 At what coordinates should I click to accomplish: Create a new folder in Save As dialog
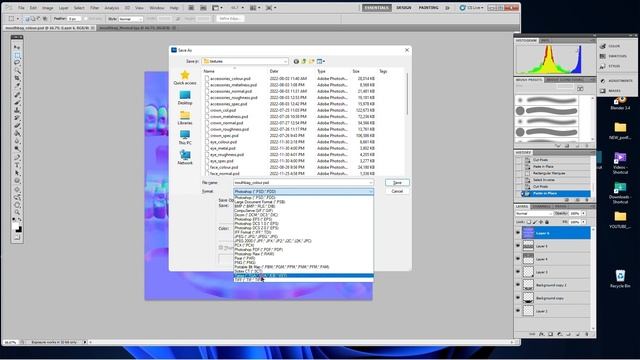click(311, 61)
